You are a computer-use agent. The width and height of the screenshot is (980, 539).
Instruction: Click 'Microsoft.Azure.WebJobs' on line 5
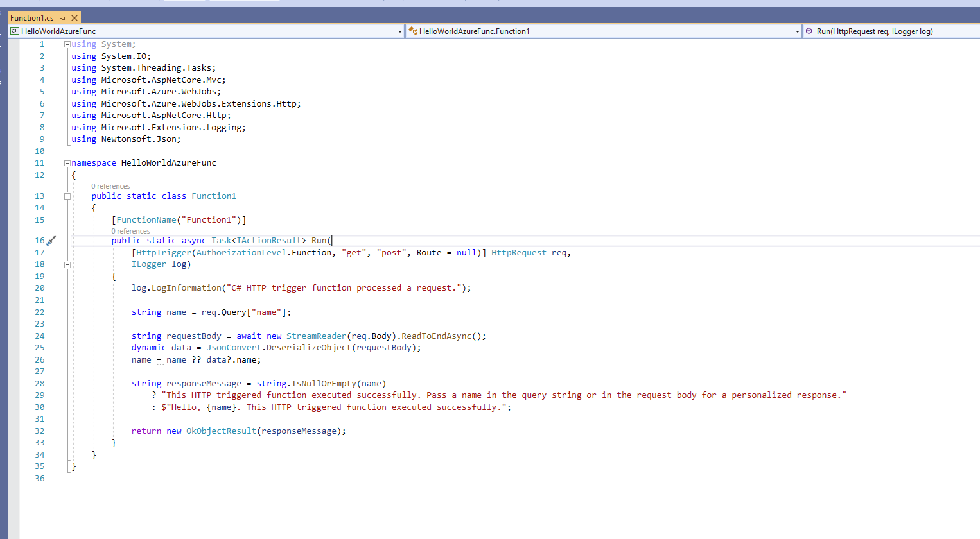pyautogui.click(x=159, y=92)
